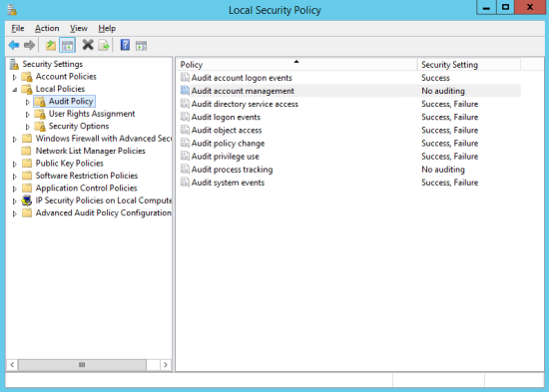Screen dimensions: 549x392
Task: Sort by the Security Setting column header
Action: pyautogui.click(x=469, y=65)
